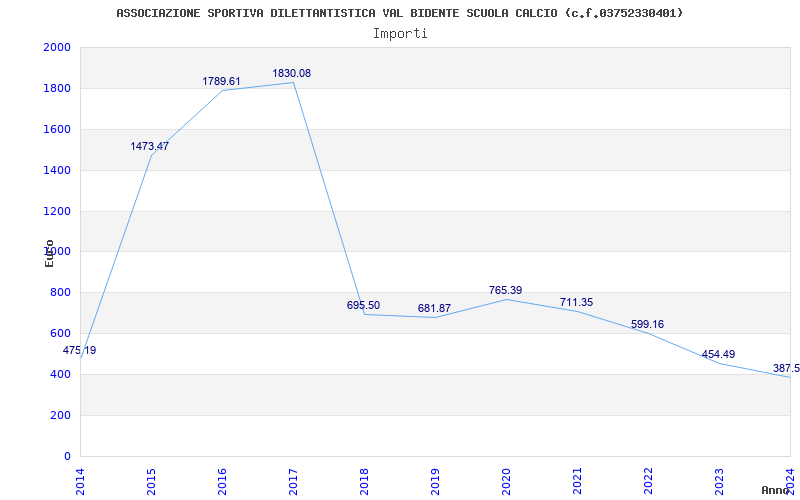Click the 200 y-axis value

coord(61,415)
